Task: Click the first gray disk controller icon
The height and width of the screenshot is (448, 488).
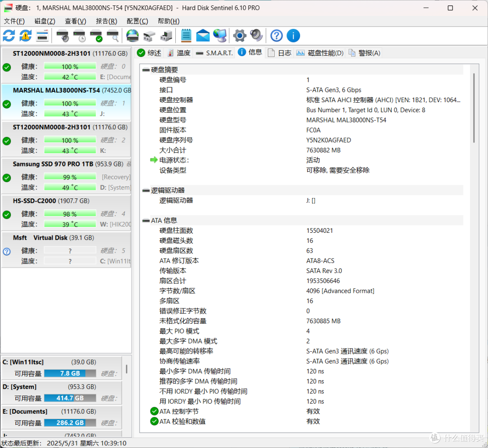Action: coord(149,36)
